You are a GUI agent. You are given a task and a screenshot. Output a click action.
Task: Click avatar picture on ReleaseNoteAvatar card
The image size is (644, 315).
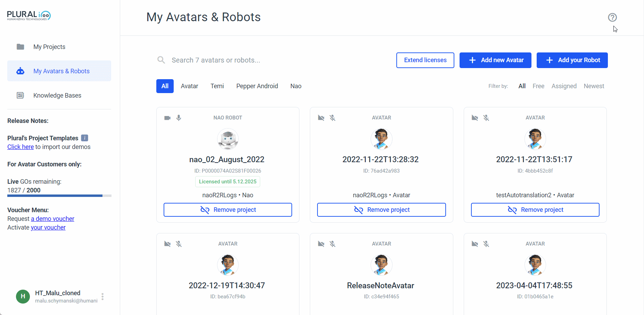point(381,265)
